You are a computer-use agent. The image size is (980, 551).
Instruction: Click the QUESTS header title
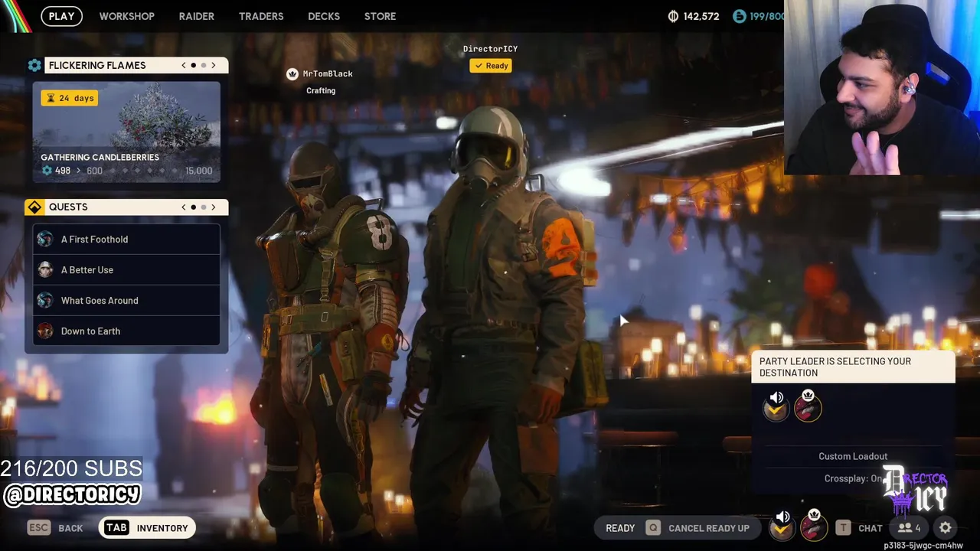click(x=68, y=207)
